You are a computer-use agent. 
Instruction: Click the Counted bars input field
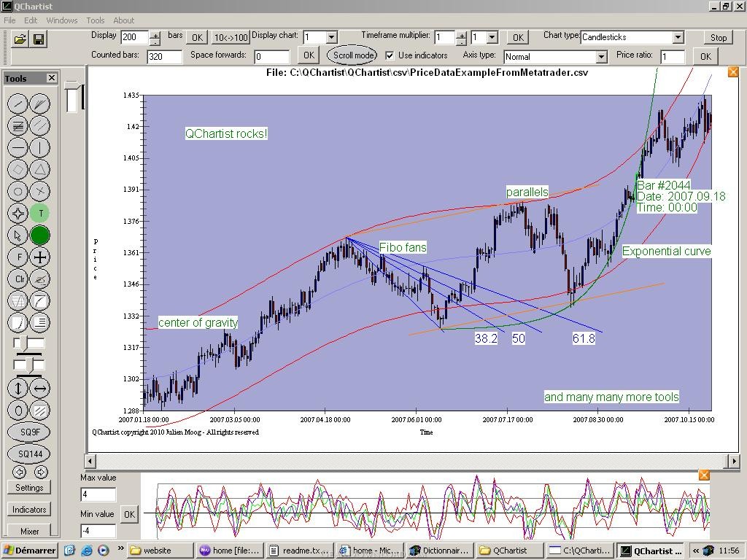point(165,57)
